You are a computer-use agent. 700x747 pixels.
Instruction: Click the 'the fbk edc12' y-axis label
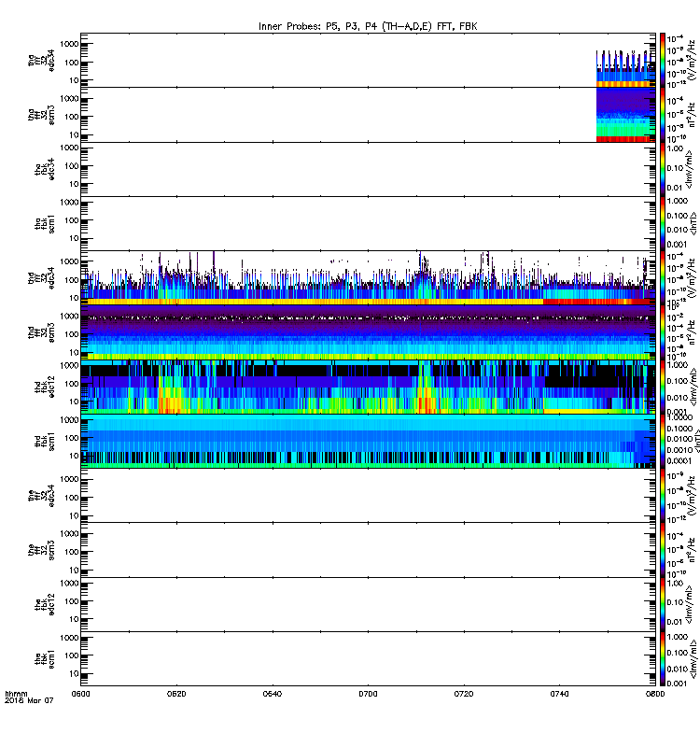pyautogui.click(x=44, y=604)
